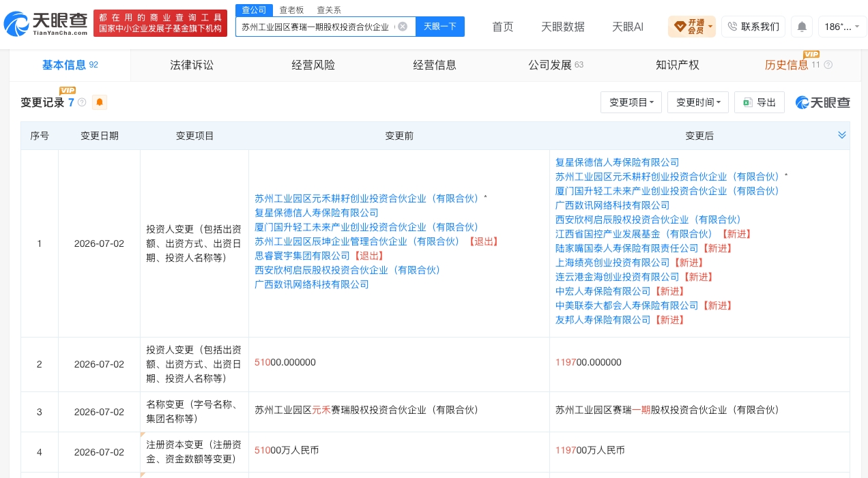Clear the search box with X icon
Image resolution: width=868 pixels, height=478 pixels.
click(x=403, y=27)
